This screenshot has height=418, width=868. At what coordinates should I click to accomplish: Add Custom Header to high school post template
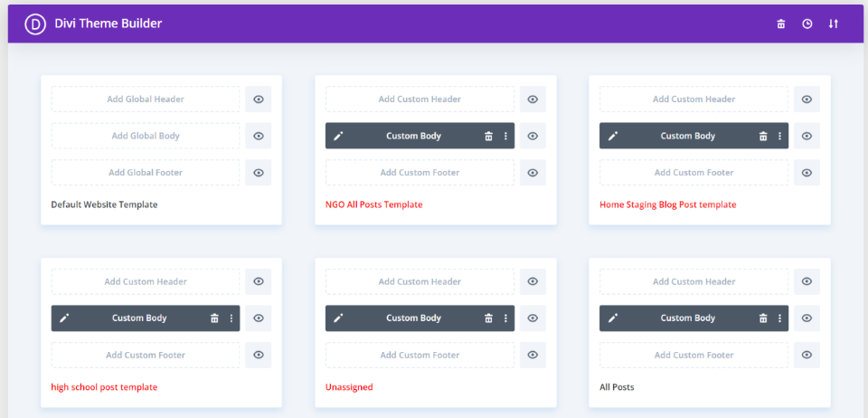146,281
